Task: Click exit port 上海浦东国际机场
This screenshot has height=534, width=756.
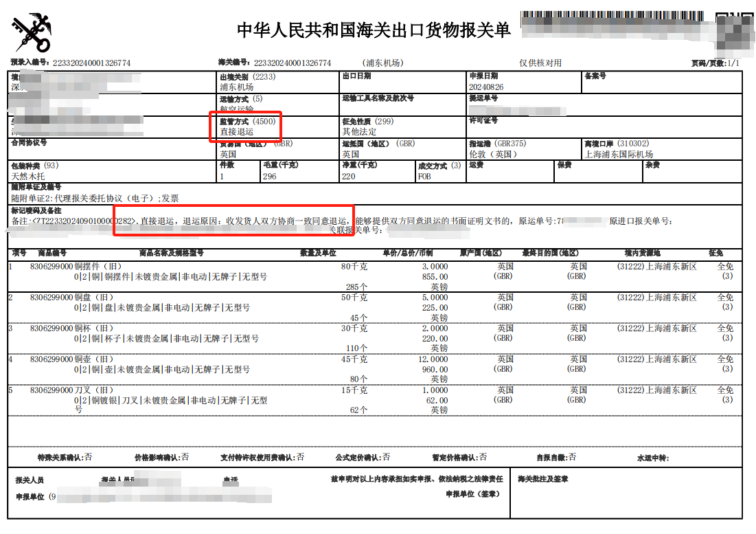Action: pyautogui.click(x=619, y=155)
